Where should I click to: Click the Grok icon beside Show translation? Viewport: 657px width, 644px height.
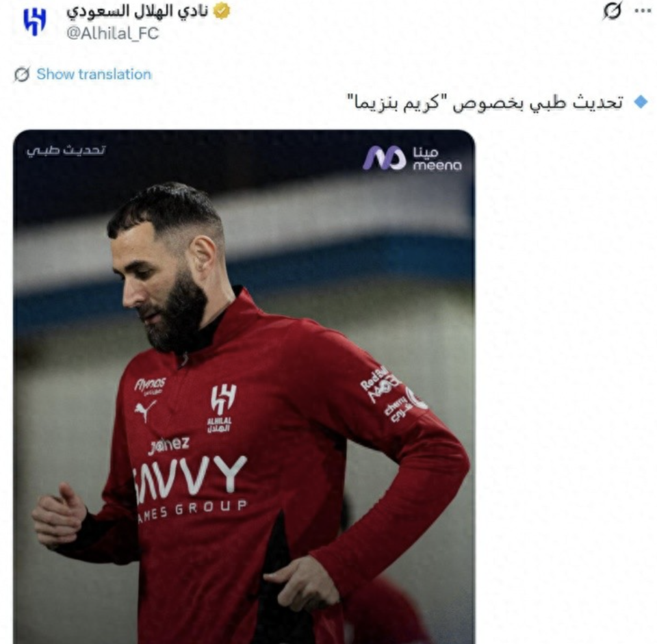[x=22, y=74]
